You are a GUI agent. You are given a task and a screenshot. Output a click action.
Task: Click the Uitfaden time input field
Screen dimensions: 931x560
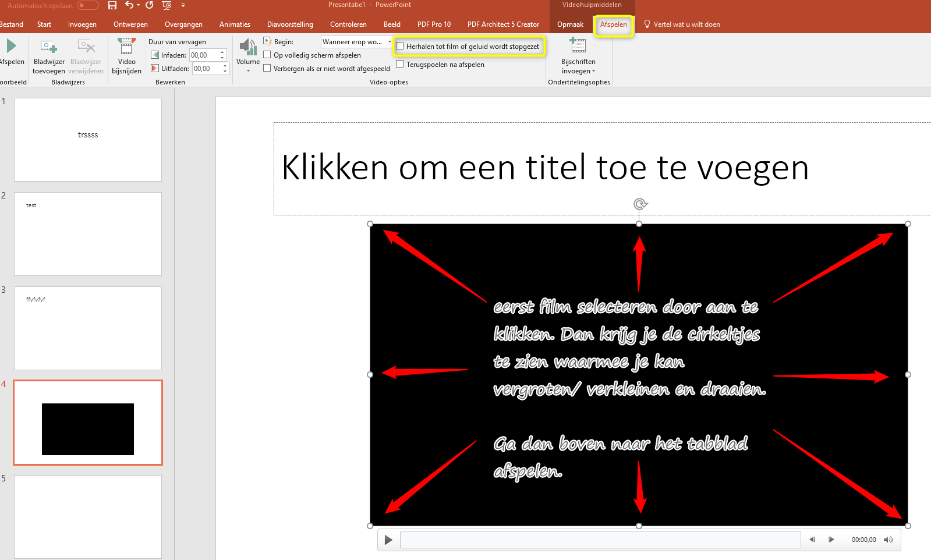206,69
